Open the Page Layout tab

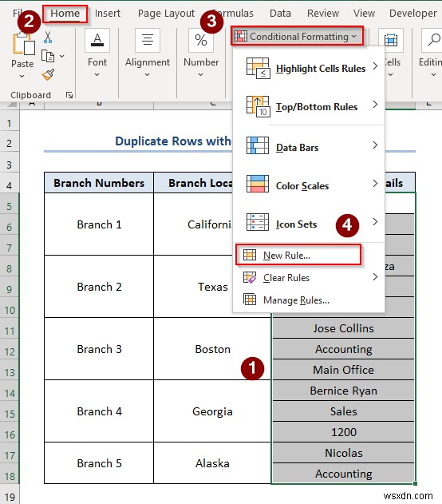(x=166, y=14)
